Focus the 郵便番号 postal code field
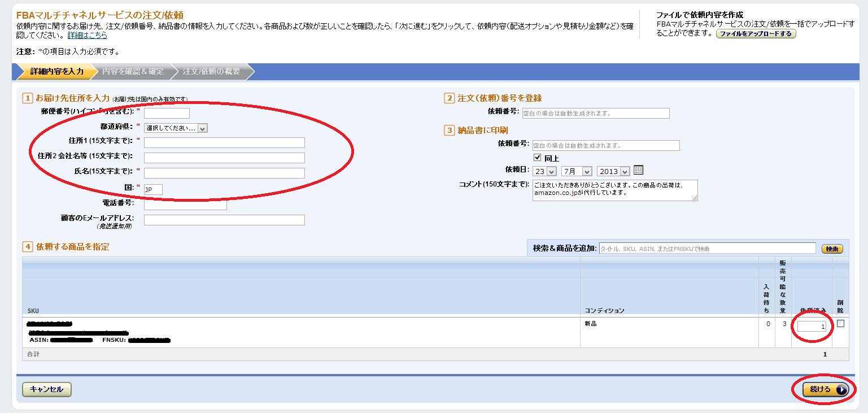This screenshot has height=413, width=868. coord(167,113)
